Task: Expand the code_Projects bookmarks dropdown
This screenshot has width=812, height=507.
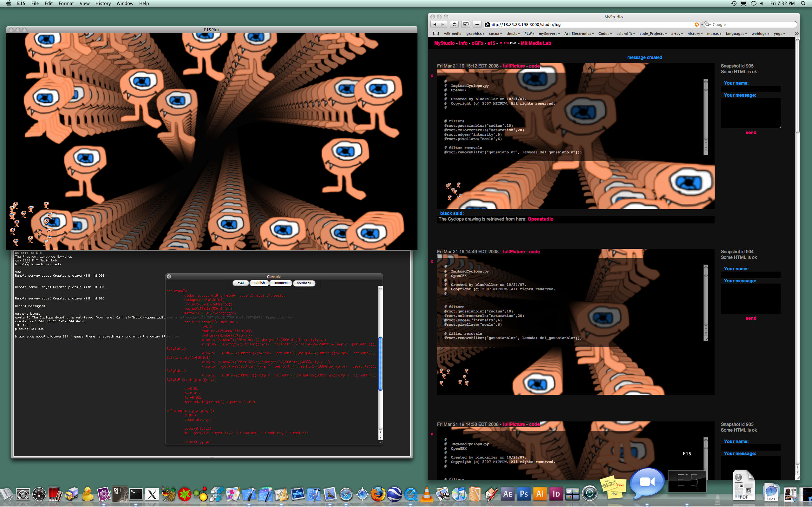Action: 653,34
